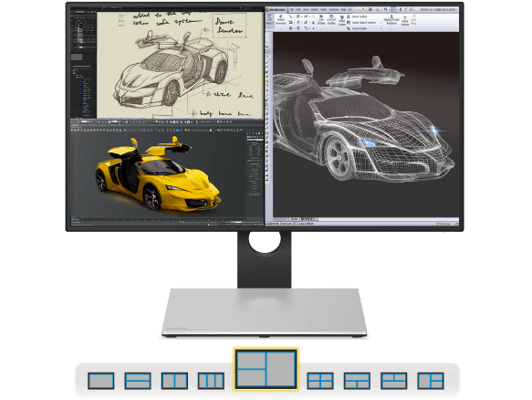Select the Line sketch tool
Screen dimensions: 532x400
(x=290, y=16)
